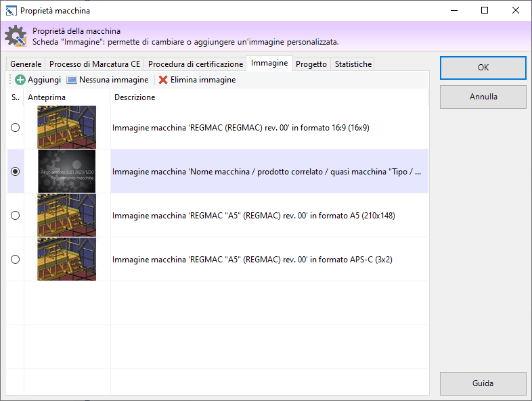The height and width of the screenshot is (401, 532).
Task: Select the radio button for the A5 format image
Action: [16, 216]
